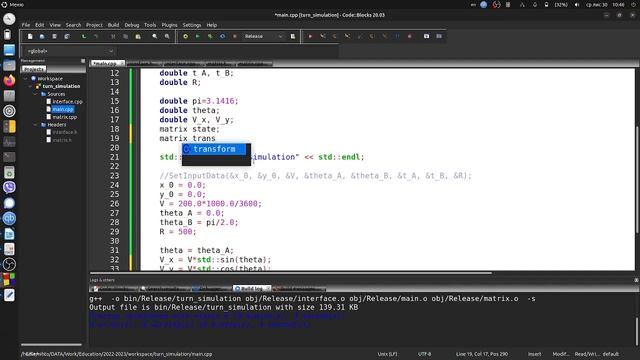Click the Copy toolbar icon
Viewport: 640px width, 360px height.
[x=126, y=36]
